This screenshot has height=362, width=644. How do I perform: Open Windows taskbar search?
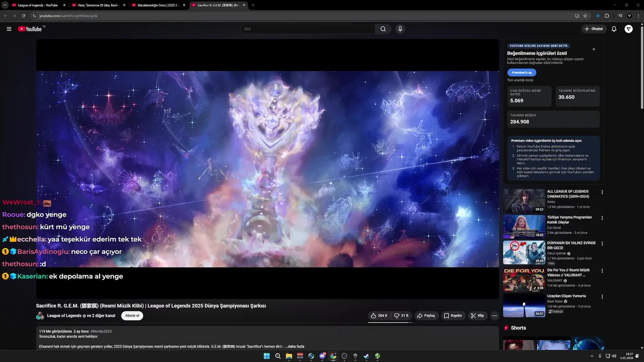coord(278,356)
